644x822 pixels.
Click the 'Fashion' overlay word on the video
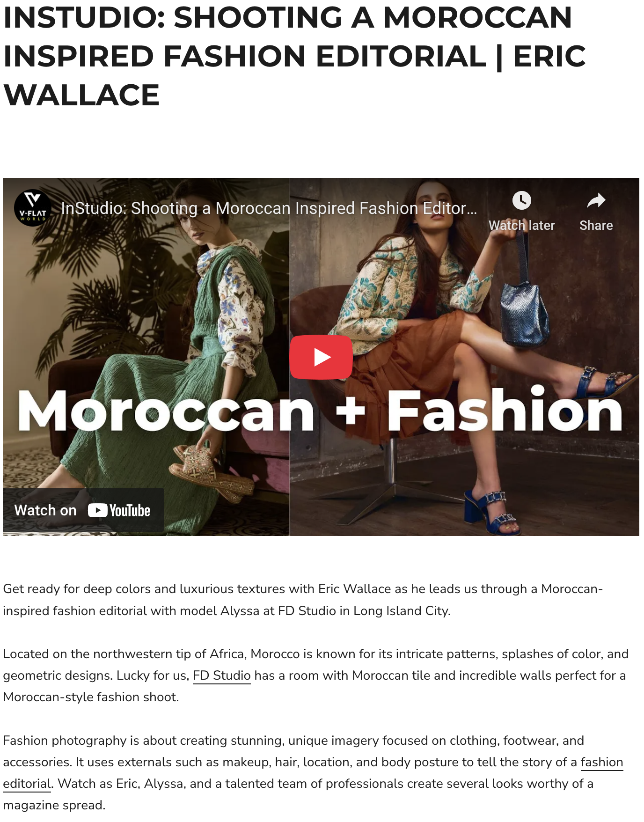(505, 409)
